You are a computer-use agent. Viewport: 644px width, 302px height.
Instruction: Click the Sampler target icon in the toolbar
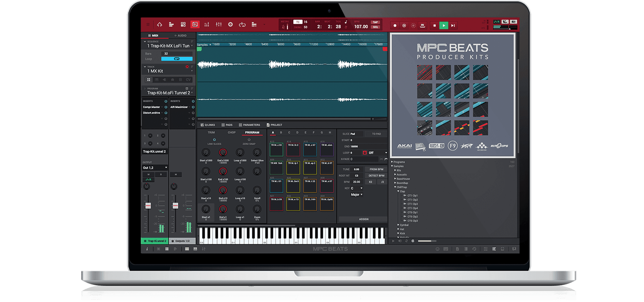point(231,24)
